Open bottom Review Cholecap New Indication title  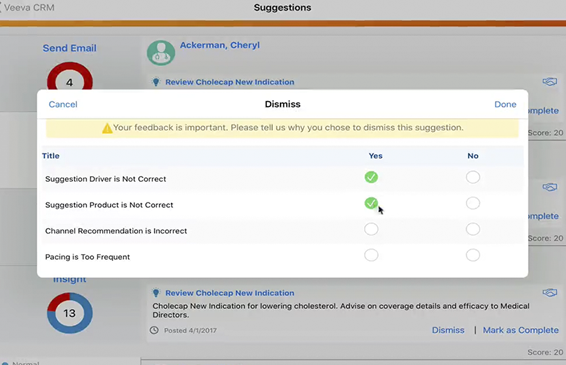(230, 293)
